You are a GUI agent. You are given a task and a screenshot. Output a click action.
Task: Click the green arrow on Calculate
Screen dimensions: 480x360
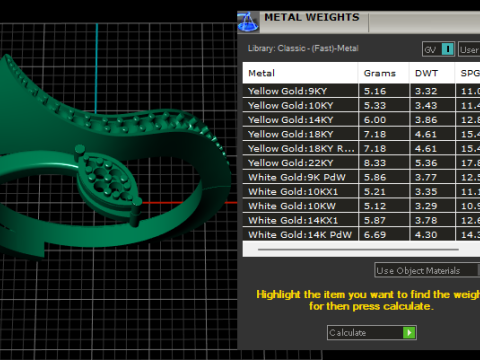[409, 333]
